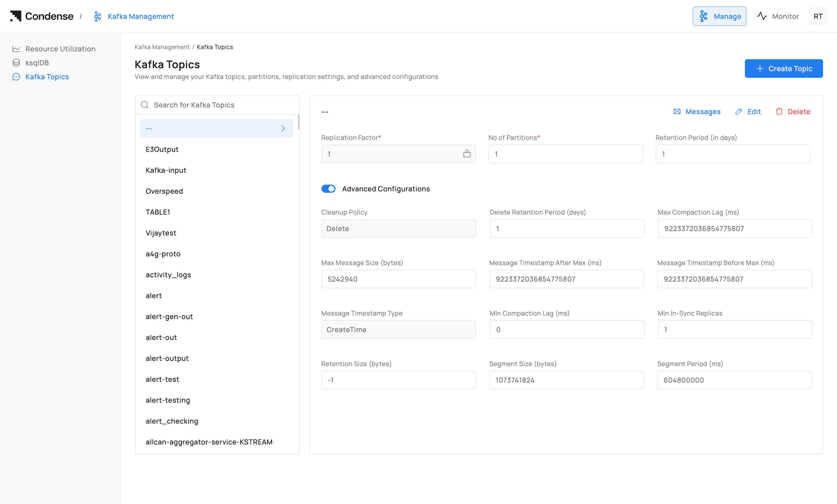
Task: Expand the selected '--' topic chevron
Action: [282, 128]
